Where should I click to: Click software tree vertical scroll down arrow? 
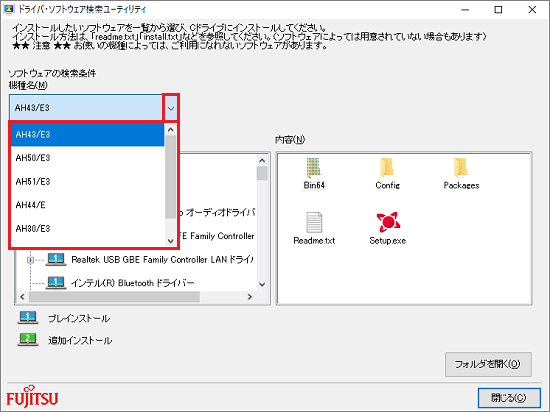pos(262,284)
